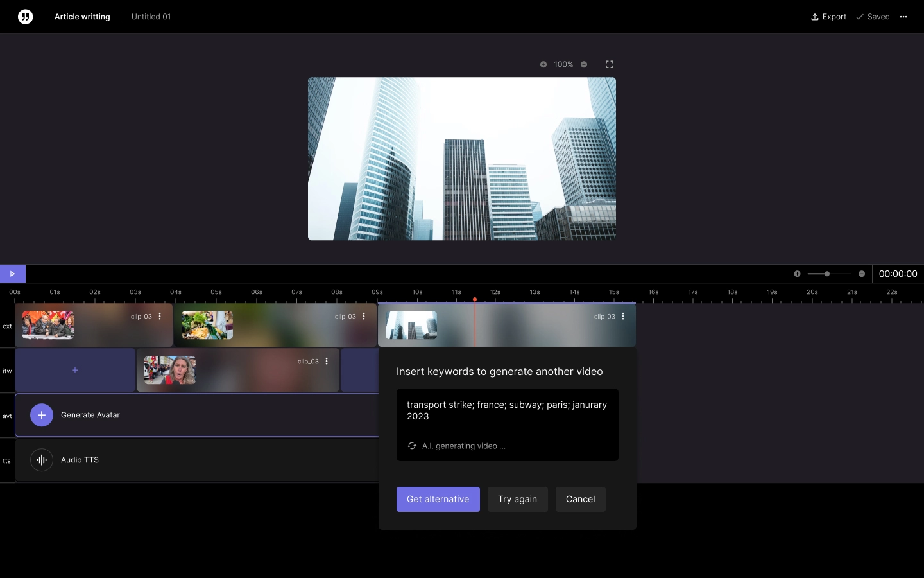
Task: Click the plus placeholder on the itw track
Action: [x=75, y=370]
